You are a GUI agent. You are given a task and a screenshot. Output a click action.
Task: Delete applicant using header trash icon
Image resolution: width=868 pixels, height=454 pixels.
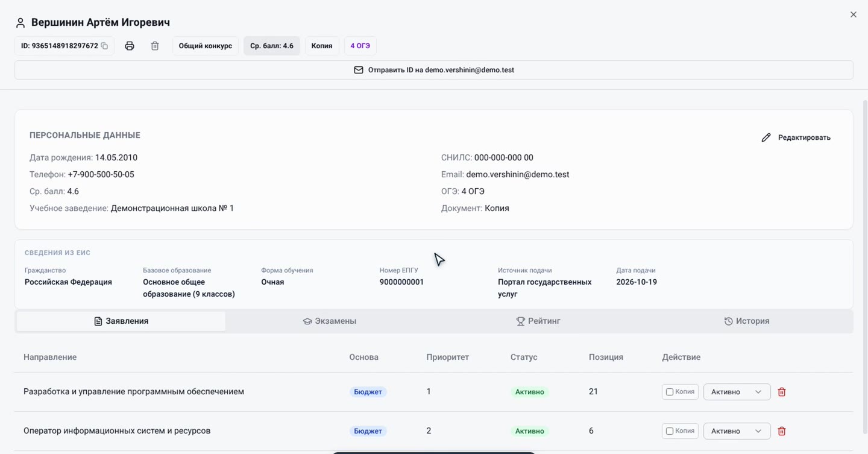point(155,46)
